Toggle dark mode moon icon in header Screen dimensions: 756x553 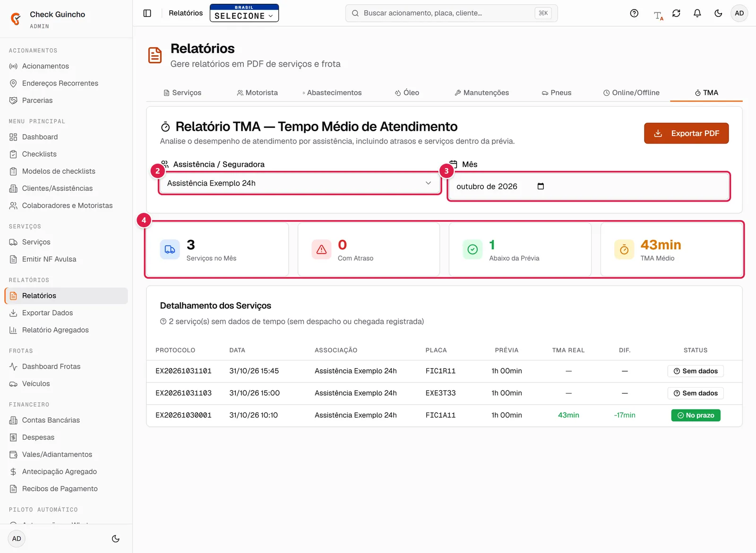pyautogui.click(x=718, y=13)
